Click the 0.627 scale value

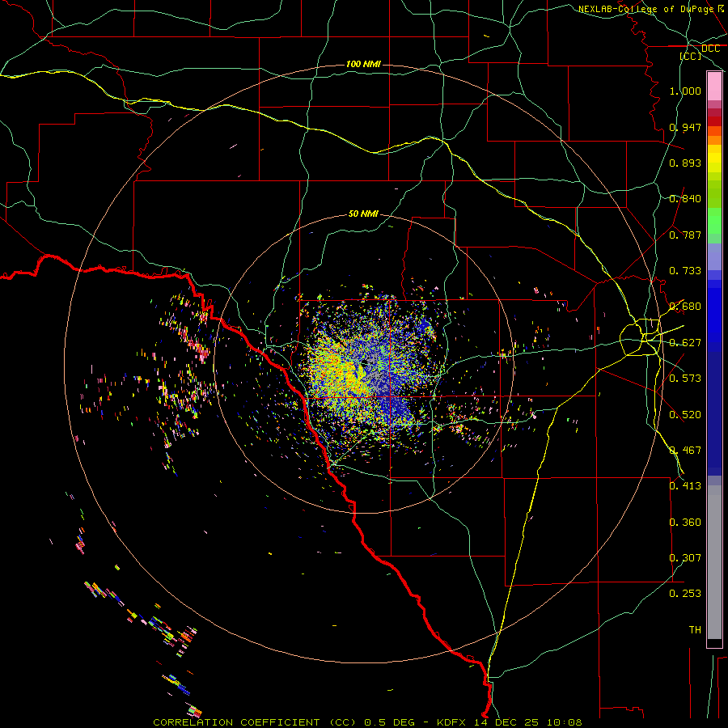[685, 343]
